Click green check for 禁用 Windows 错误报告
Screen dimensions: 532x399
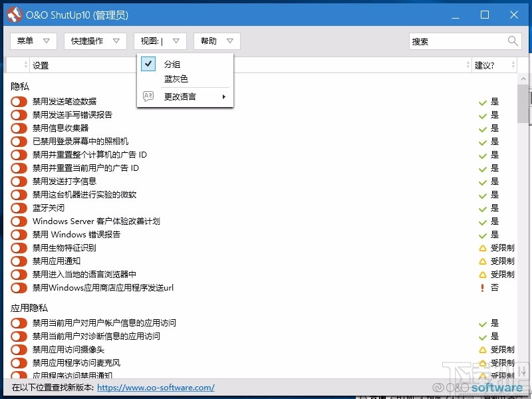tap(483, 235)
